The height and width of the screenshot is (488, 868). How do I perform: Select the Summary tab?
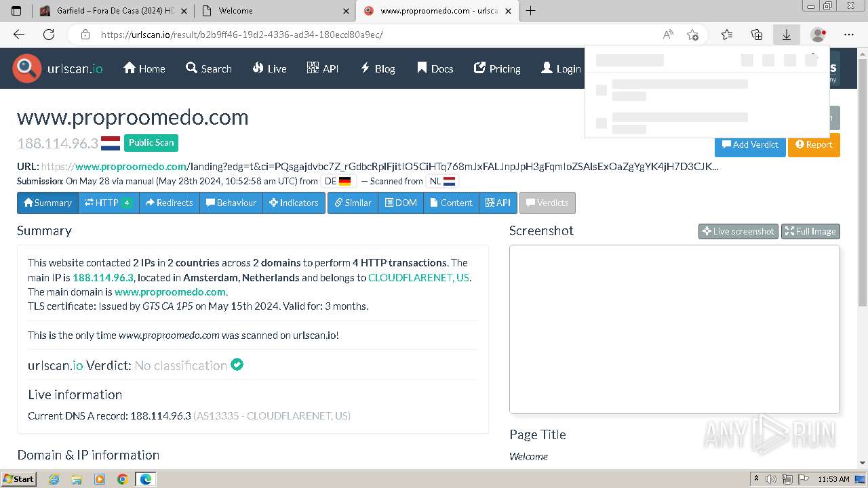(x=47, y=203)
